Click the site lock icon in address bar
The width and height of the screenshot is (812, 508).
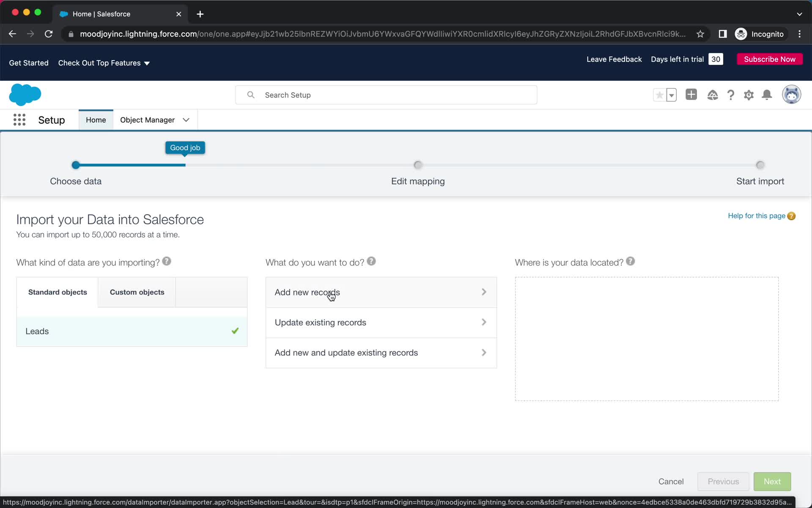[71, 34]
